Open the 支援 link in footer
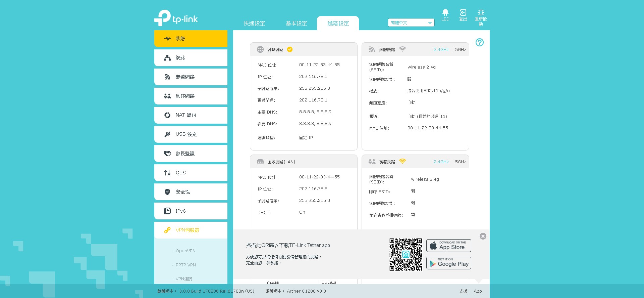Image resolution: width=644 pixels, height=298 pixels. click(x=464, y=291)
